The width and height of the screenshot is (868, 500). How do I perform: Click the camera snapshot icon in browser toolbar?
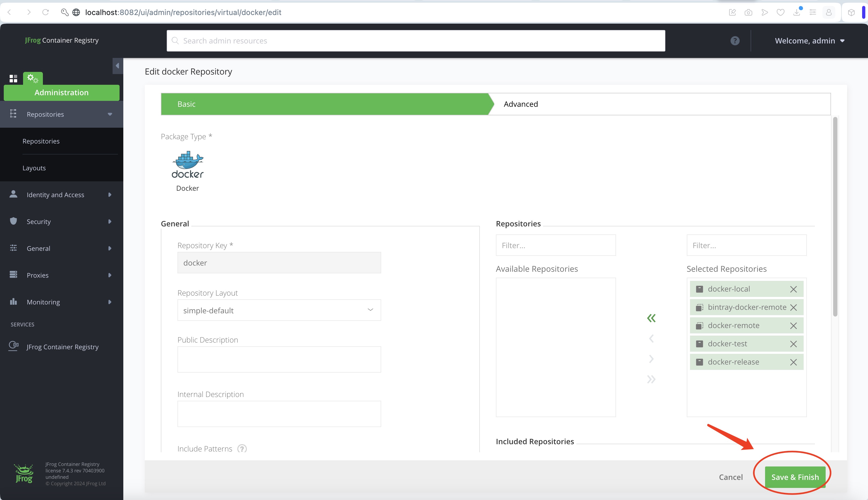point(749,12)
